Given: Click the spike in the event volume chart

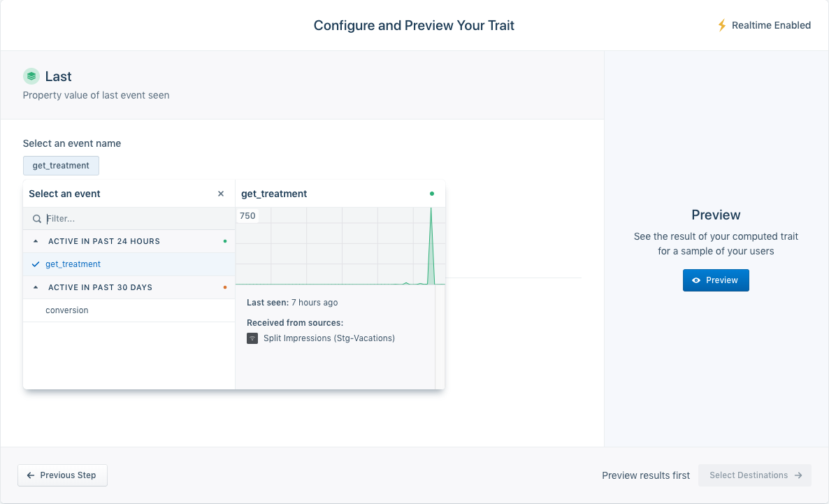Looking at the screenshot, I should (x=431, y=245).
